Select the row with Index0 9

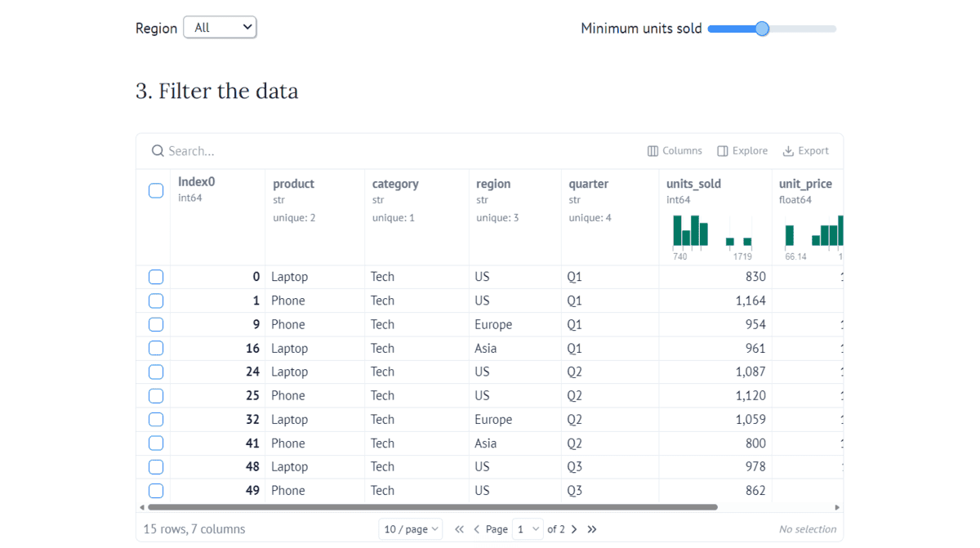pos(156,324)
